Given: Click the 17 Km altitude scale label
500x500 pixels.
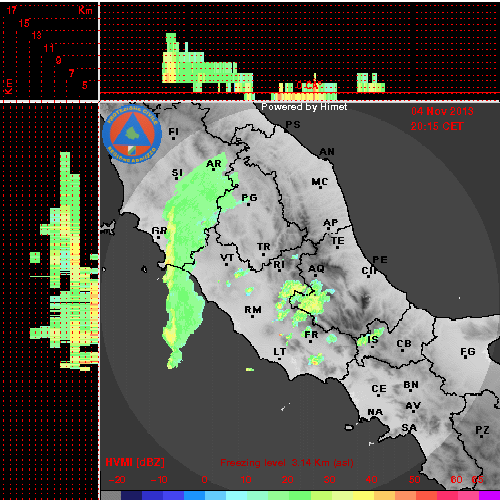Looking at the screenshot, I should coord(12,10).
